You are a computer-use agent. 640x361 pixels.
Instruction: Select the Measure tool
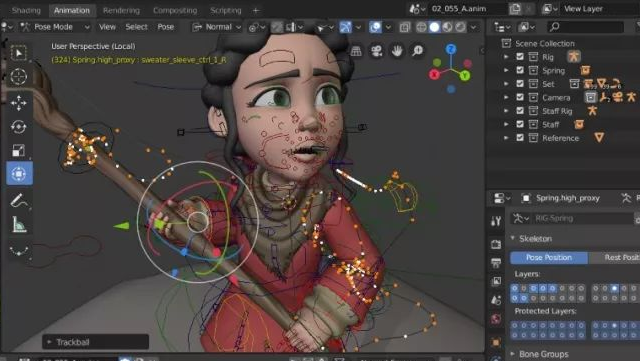(18, 224)
